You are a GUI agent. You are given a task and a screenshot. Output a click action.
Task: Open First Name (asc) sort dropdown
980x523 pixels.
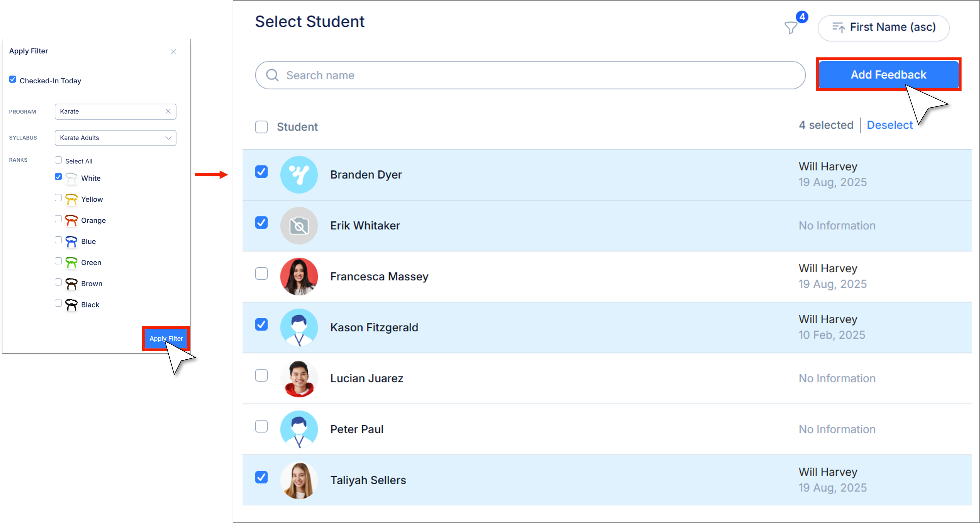coord(883,28)
